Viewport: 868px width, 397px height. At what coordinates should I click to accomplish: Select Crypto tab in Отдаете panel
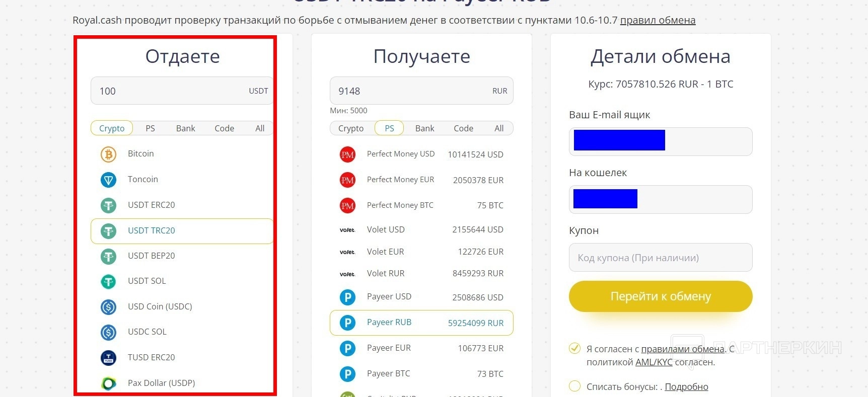112,128
